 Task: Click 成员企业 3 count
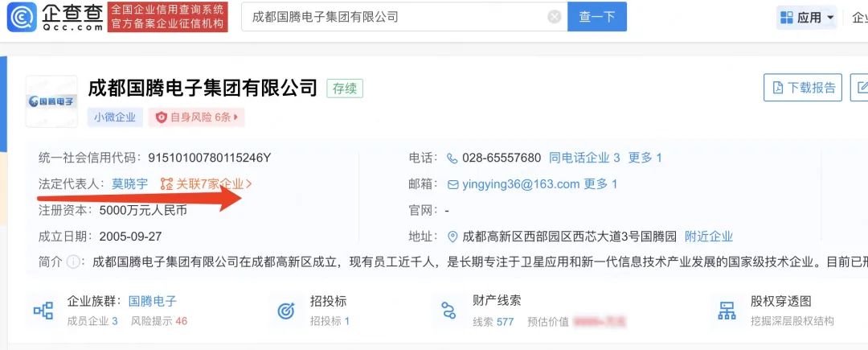tap(92, 321)
